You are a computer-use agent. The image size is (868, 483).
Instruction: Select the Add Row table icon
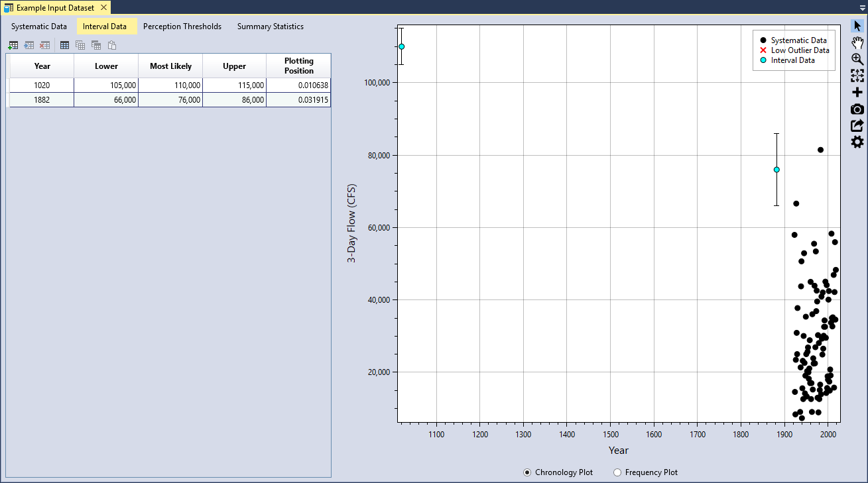click(x=13, y=45)
